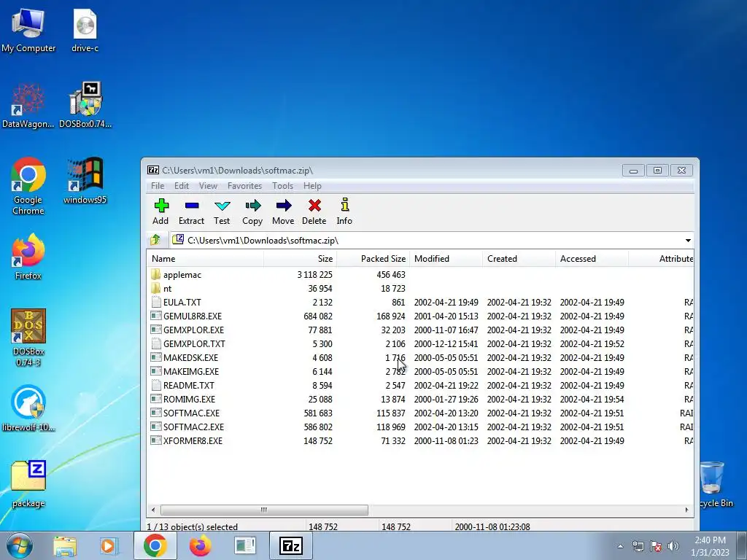Open the Favorites menu
Screen dimensions: 747x560
coord(244,186)
